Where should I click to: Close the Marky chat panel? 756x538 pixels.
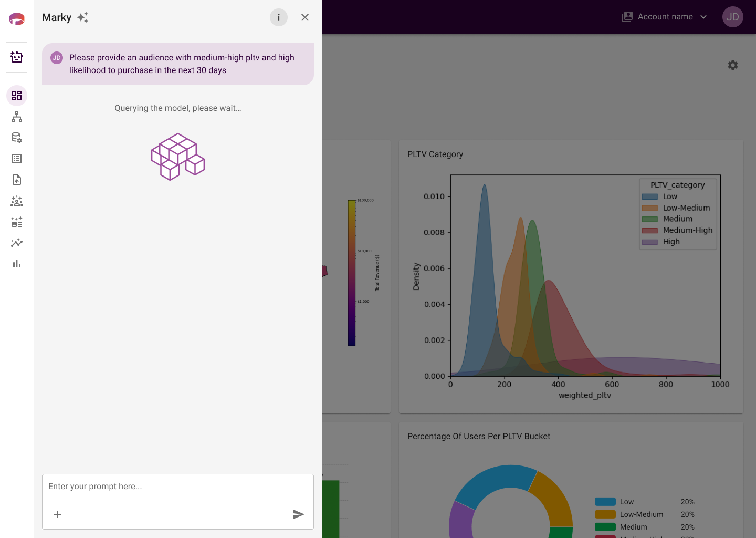tap(305, 17)
